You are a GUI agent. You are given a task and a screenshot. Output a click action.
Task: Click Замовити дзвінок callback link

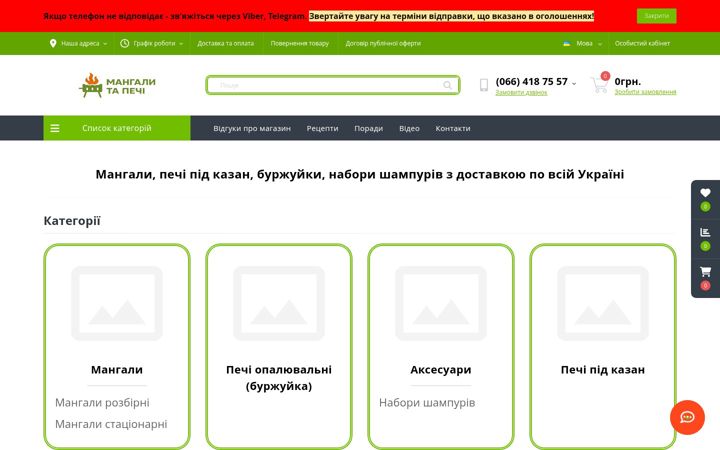pyautogui.click(x=521, y=93)
